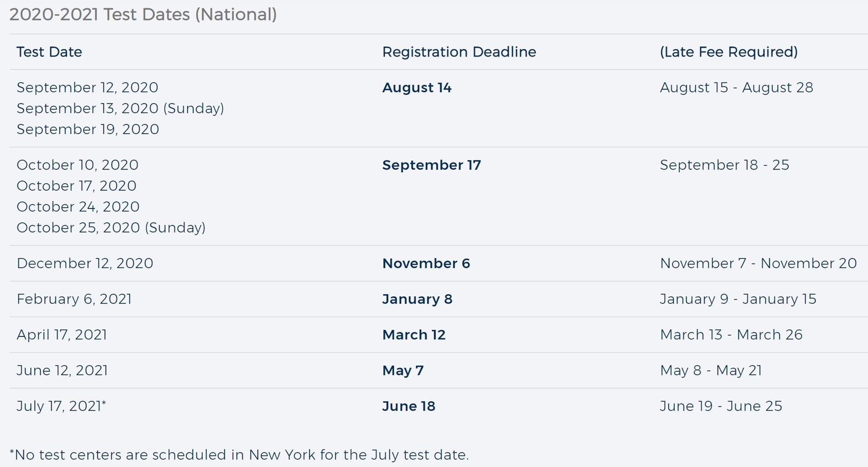Click the Registration Deadline column header
Screen dimensions: 868x467
point(459,52)
